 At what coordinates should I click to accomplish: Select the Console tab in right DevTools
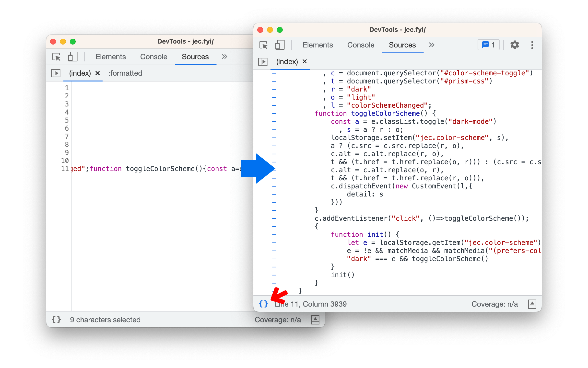pyautogui.click(x=361, y=45)
